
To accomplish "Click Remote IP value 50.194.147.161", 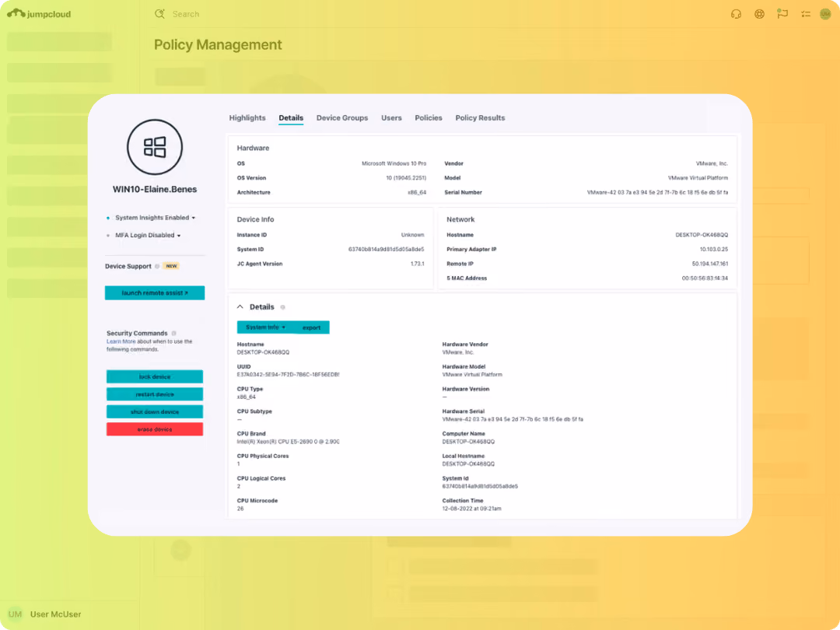I will click(710, 264).
